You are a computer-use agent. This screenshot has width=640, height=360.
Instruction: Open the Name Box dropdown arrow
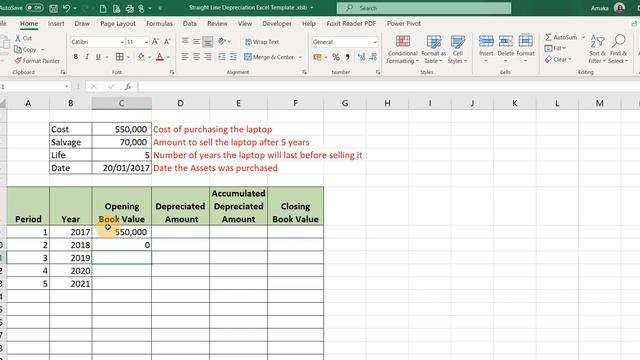click(66, 87)
